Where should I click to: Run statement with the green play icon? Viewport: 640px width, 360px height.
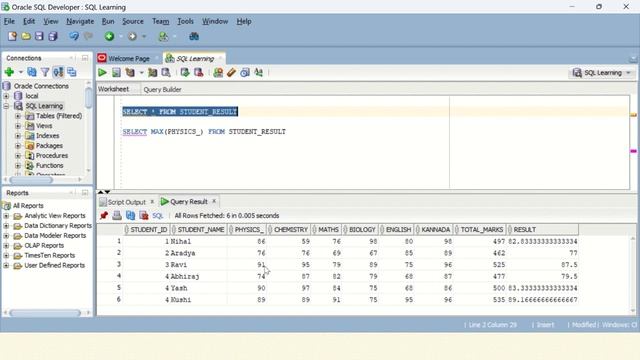point(102,73)
